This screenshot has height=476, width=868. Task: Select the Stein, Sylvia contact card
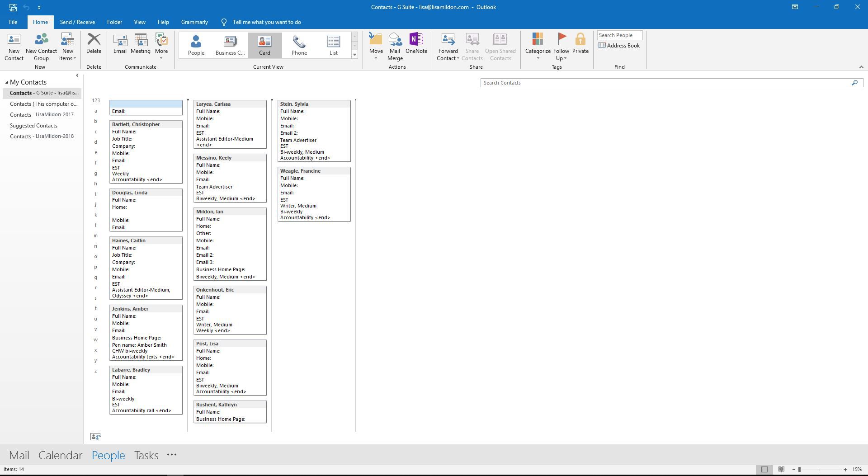pos(314,131)
